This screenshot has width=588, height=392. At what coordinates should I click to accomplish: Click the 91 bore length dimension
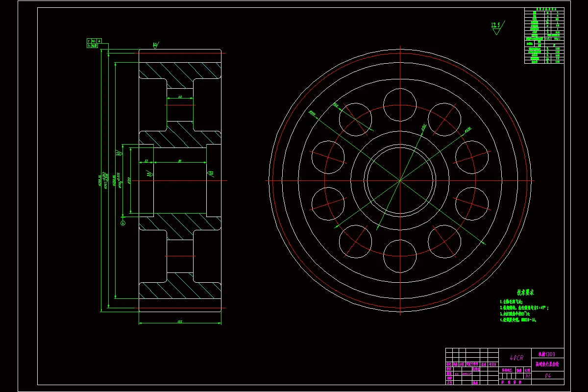click(x=180, y=160)
